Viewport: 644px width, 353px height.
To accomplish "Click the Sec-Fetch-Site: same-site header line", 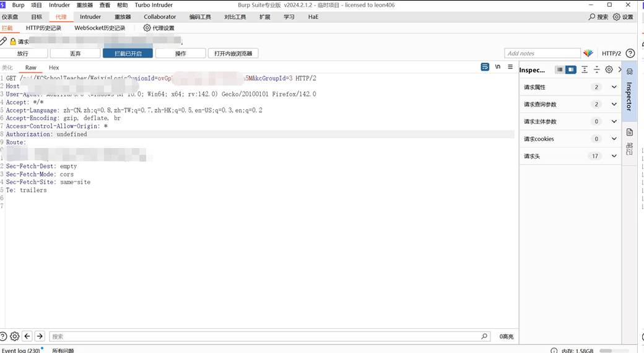I will pyautogui.click(x=48, y=181).
